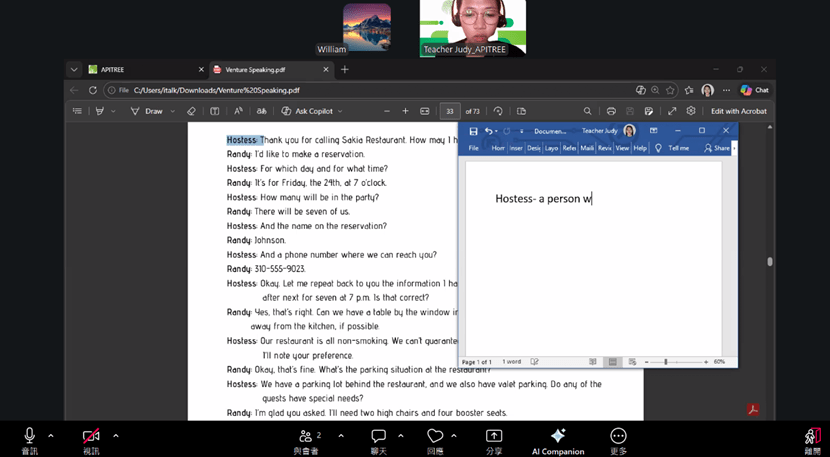The width and height of the screenshot is (830, 457).
Task: Click the rotate page icon
Action: [x=498, y=111]
